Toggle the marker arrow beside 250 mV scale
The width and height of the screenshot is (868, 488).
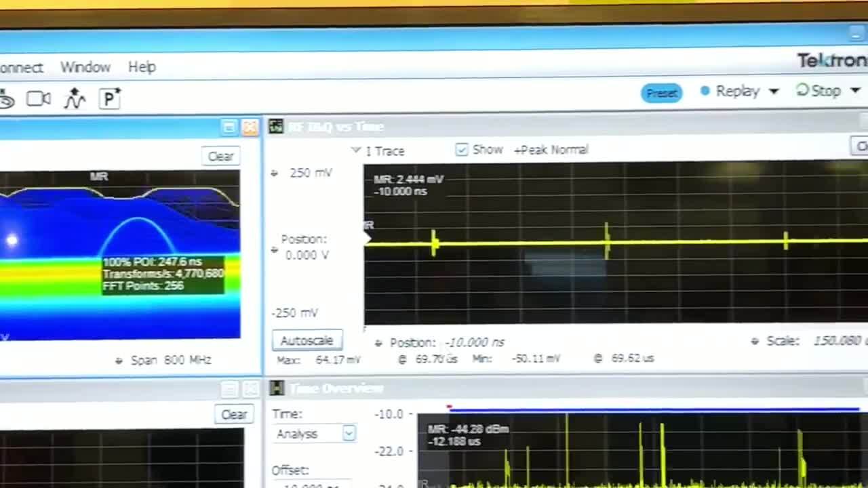(x=273, y=173)
